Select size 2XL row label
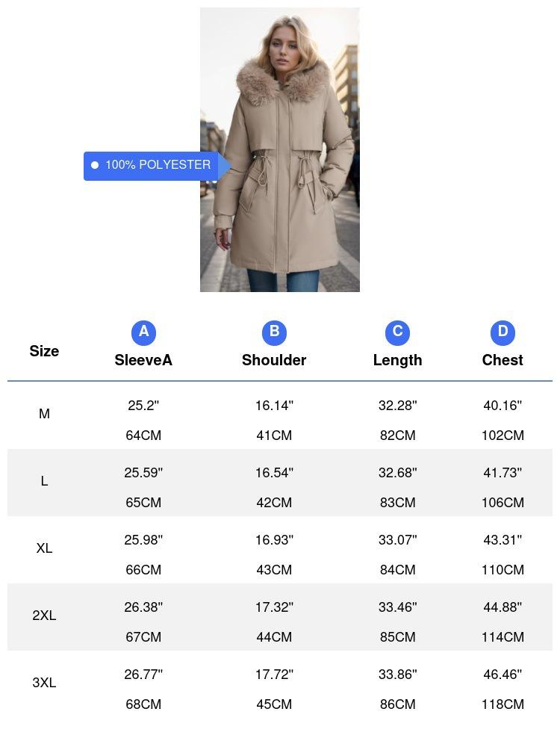Viewport: 560px width, 747px height. (x=44, y=616)
